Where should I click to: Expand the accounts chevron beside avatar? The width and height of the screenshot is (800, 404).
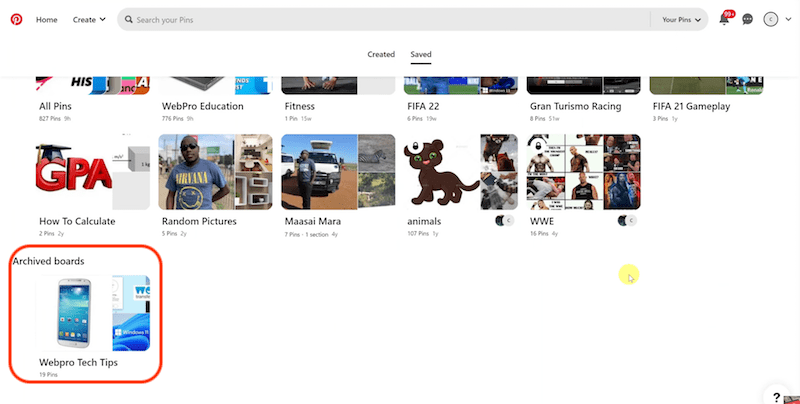point(789,19)
